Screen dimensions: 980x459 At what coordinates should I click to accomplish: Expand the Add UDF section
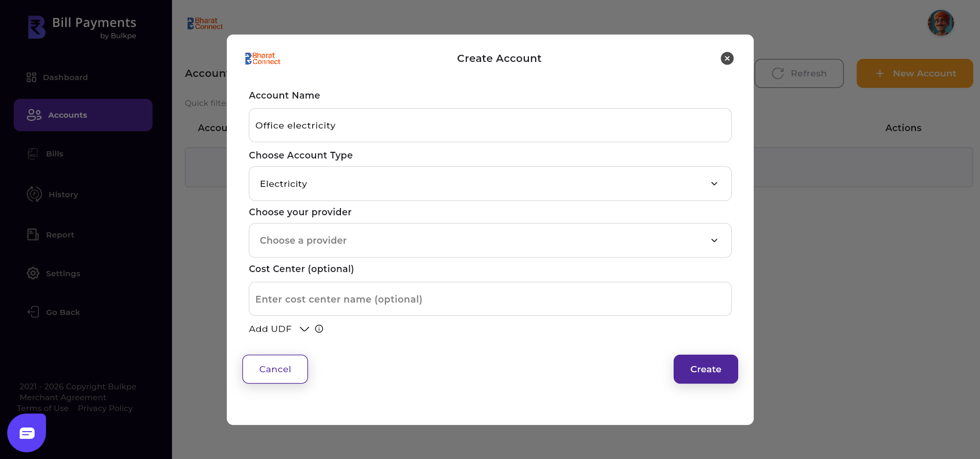point(304,329)
